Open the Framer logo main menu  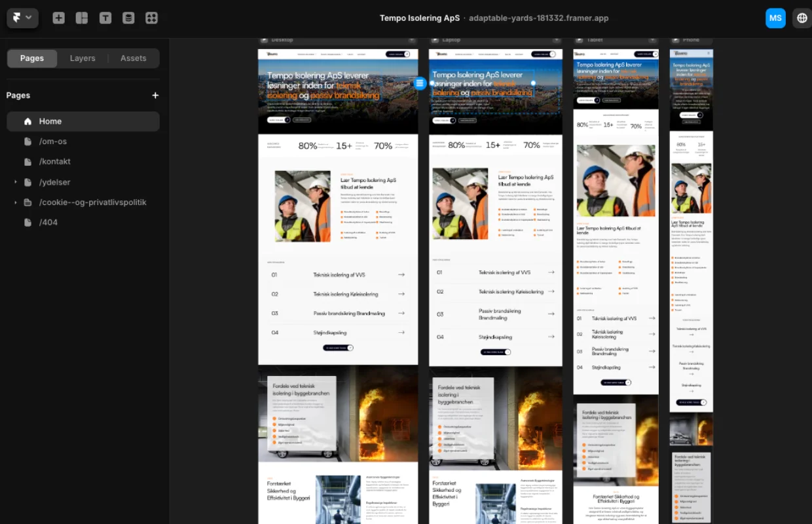coord(22,18)
